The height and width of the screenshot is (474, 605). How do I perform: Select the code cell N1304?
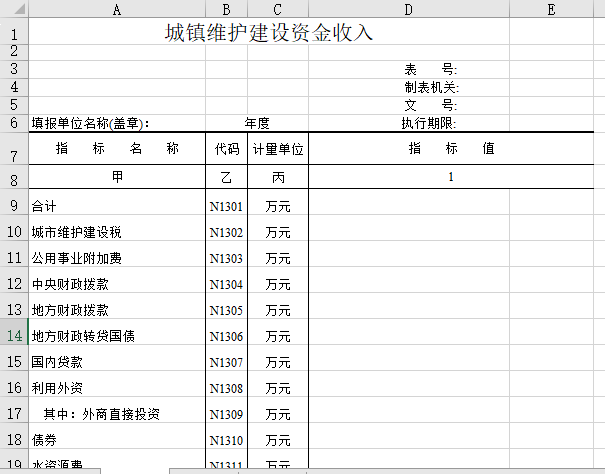coord(226,284)
